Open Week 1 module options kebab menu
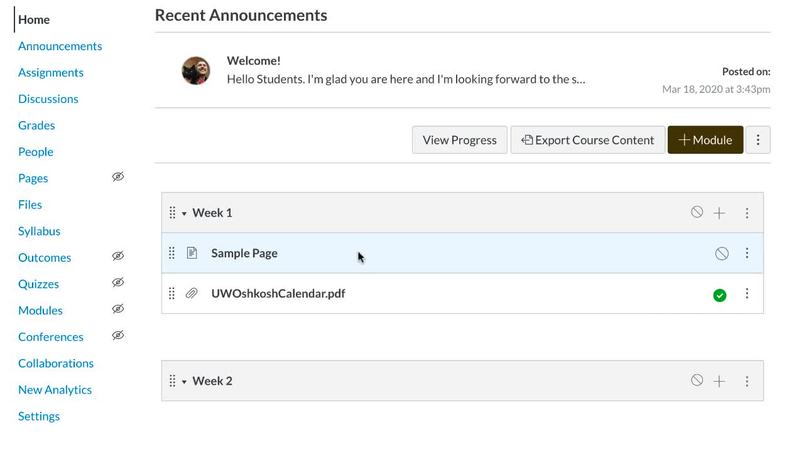 [747, 213]
